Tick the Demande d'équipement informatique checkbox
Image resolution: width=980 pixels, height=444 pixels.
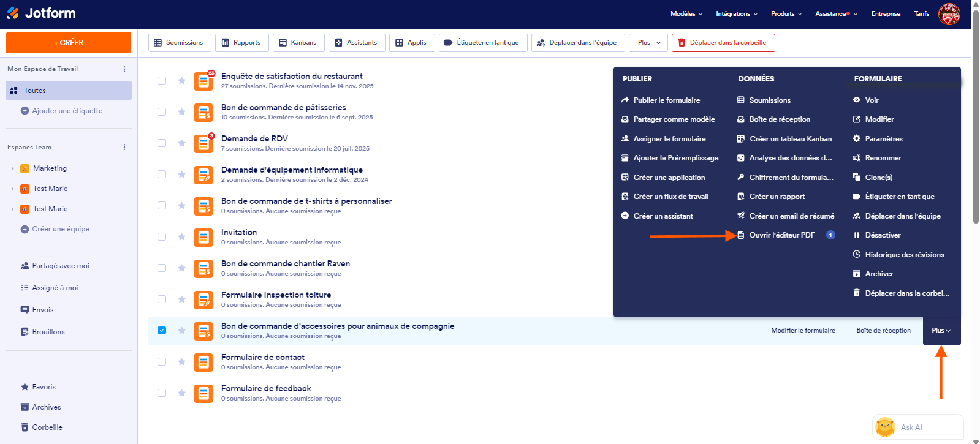pos(162,175)
